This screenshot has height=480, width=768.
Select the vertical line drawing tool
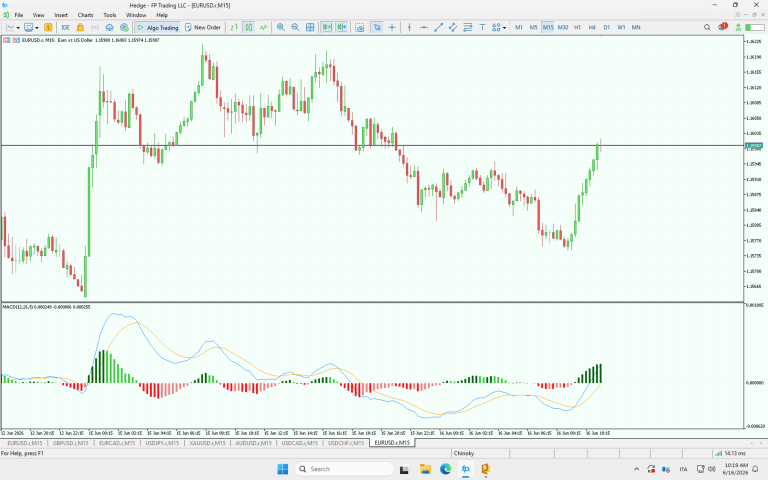pos(409,27)
